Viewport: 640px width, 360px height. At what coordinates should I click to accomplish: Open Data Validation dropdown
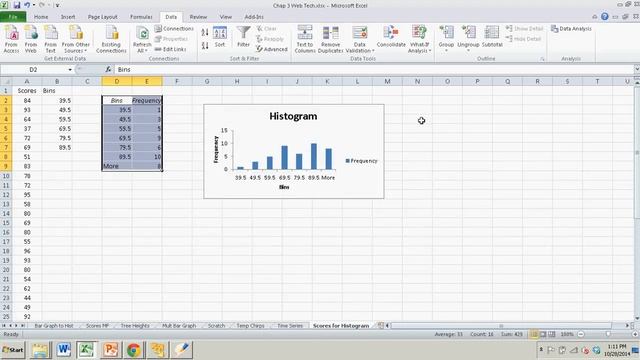[x=360, y=39]
